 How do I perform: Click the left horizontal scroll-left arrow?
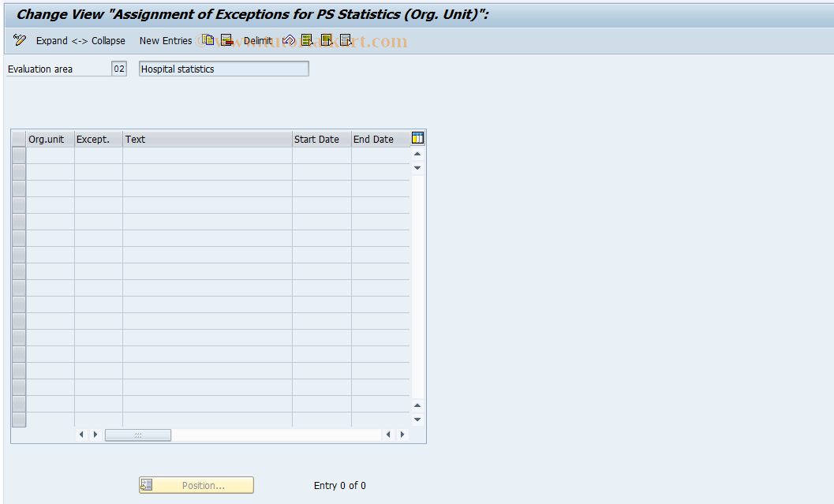pyautogui.click(x=81, y=435)
